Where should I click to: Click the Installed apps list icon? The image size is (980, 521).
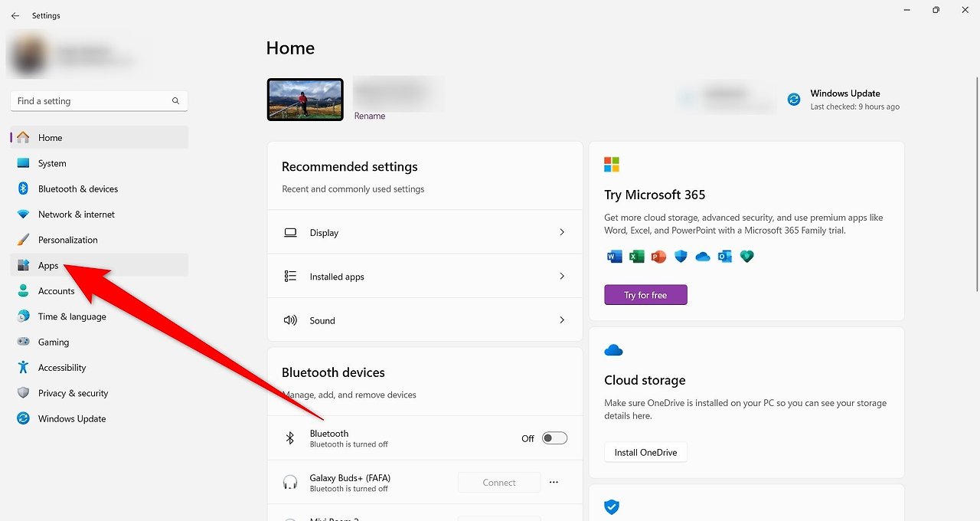click(290, 276)
